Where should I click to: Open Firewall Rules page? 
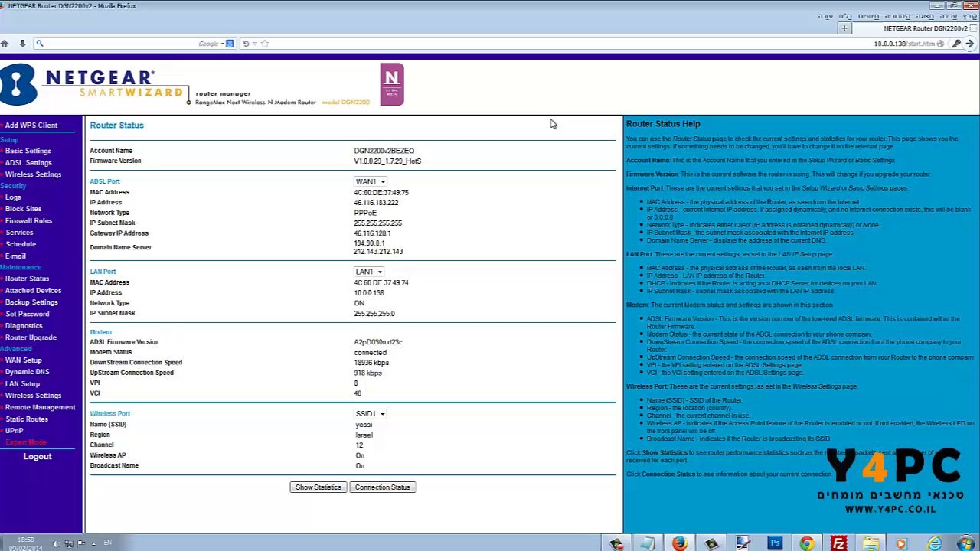coord(29,221)
